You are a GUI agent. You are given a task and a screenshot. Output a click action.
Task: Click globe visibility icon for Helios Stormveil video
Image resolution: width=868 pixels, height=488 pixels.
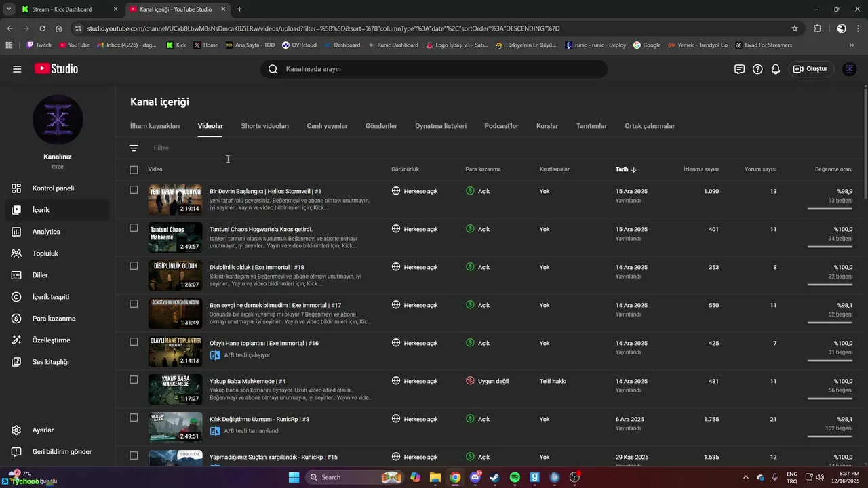[x=396, y=191]
